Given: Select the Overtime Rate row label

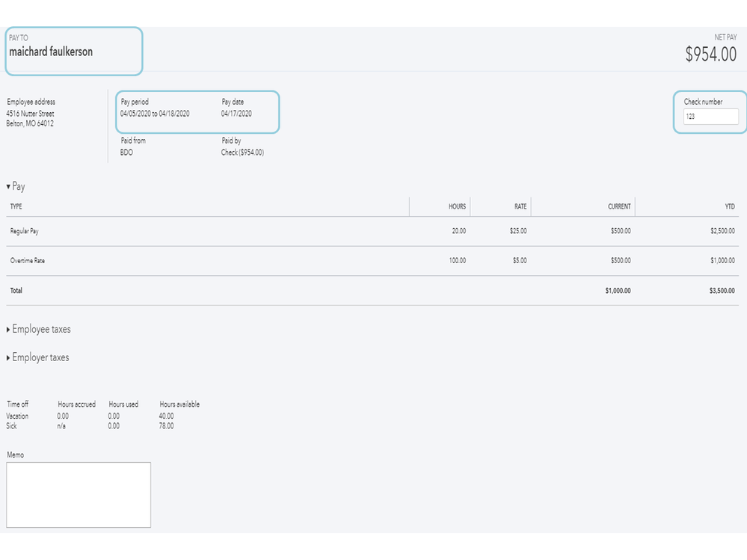Looking at the screenshot, I should 27,261.
